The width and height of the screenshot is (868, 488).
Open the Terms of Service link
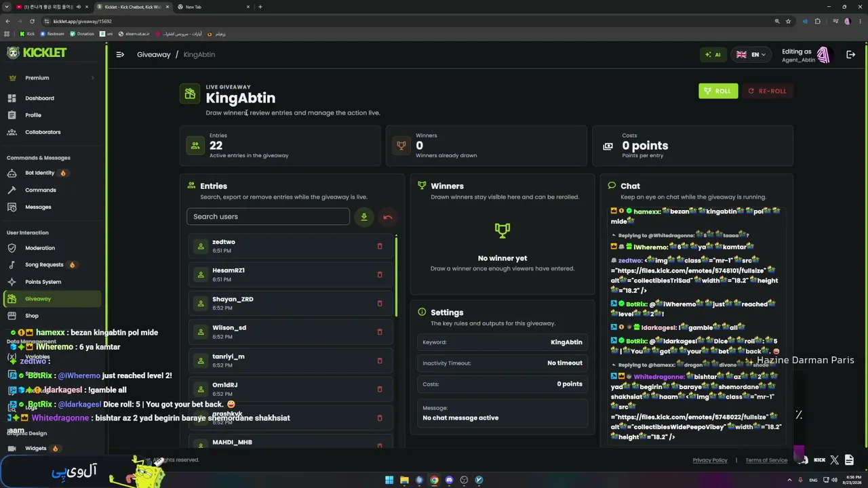point(766,460)
